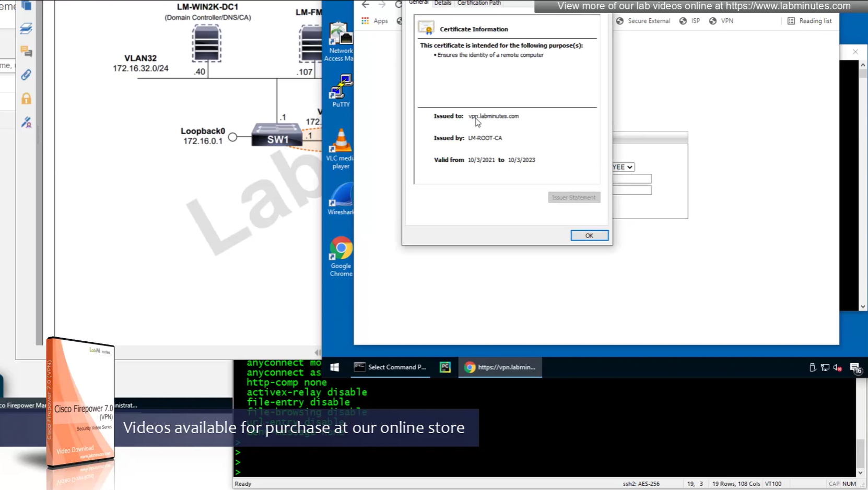Open the notification center icon
The width and height of the screenshot is (868, 490).
[855, 368]
